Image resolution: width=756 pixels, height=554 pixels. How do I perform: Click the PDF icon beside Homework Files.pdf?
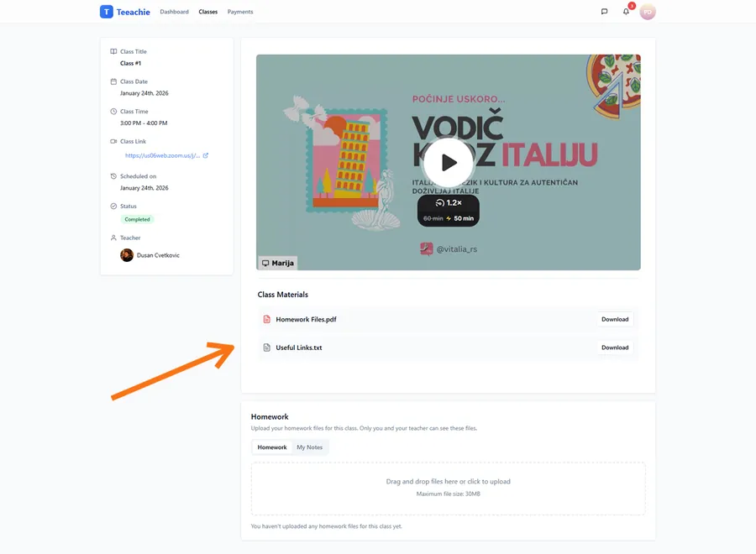click(x=266, y=319)
